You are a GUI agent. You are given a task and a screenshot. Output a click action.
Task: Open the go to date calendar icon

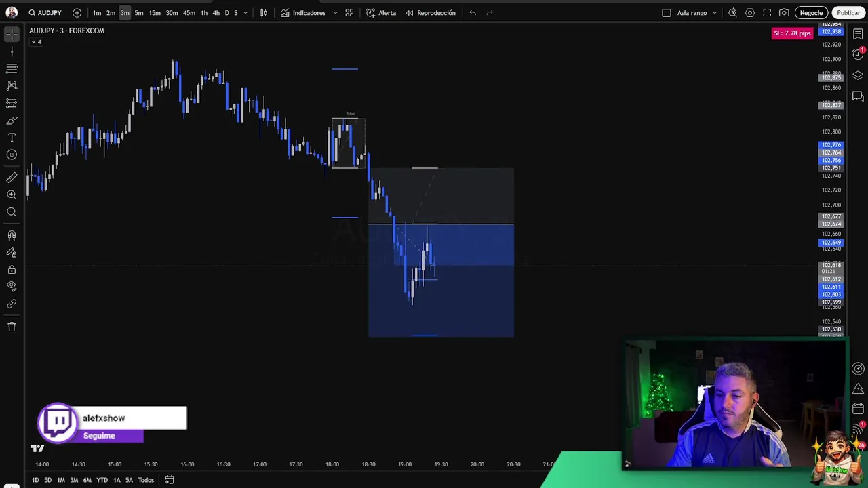tap(170, 480)
